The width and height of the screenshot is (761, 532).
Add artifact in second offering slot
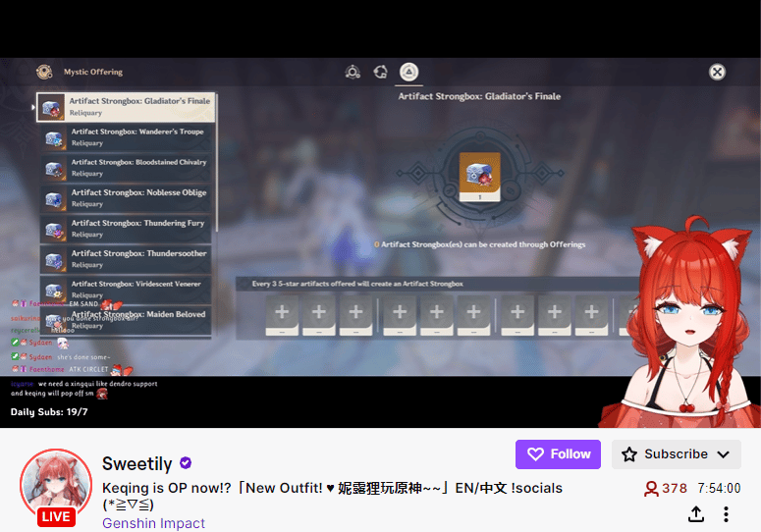click(x=319, y=315)
